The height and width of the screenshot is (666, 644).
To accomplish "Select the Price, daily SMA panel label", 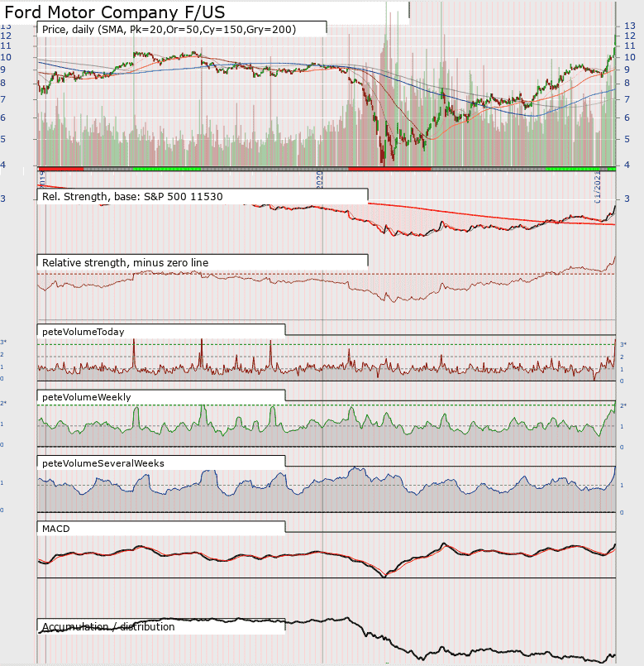I will [169, 29].
